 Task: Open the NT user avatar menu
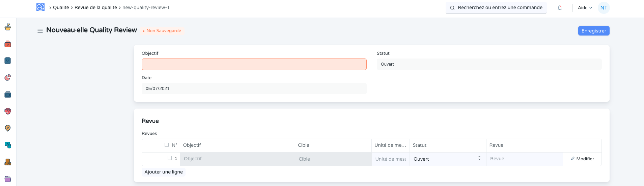604,8
